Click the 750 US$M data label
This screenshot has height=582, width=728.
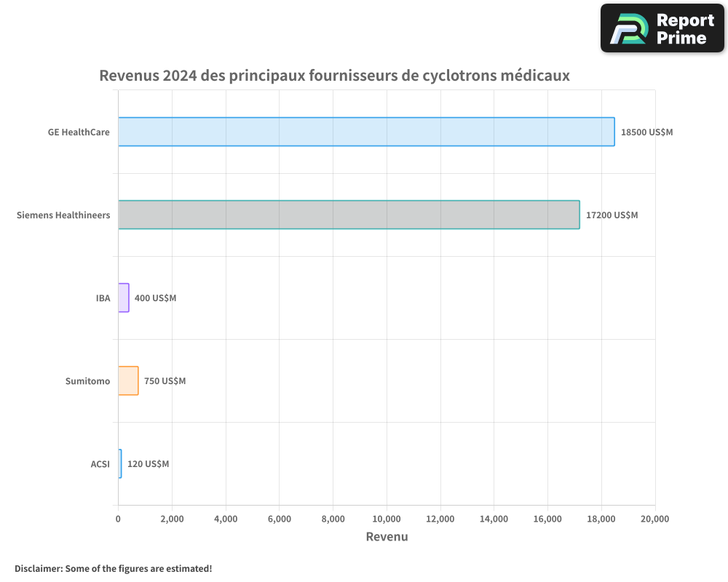click(165, 381)
